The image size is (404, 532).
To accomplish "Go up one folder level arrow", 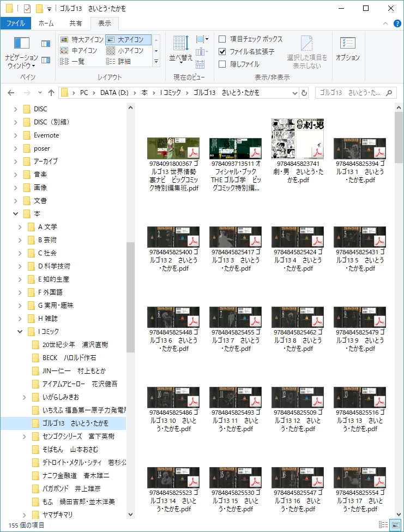I will tap(51, 93).
